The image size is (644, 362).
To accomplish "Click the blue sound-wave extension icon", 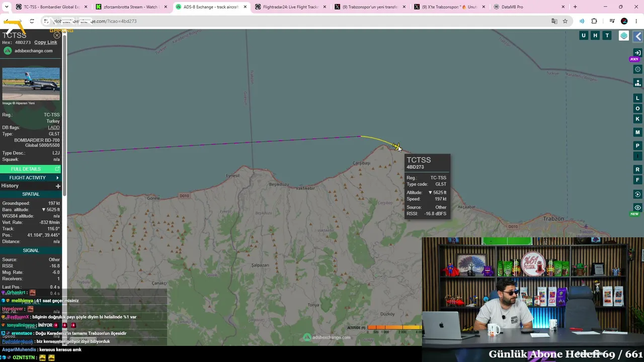I will pos(582,21).
